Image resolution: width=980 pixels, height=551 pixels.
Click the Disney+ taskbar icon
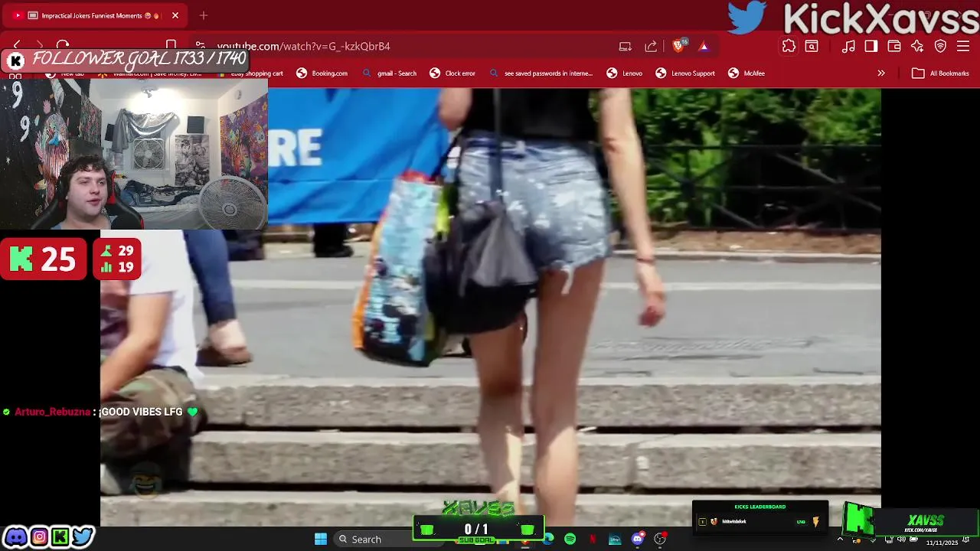[x=615, y=539]
